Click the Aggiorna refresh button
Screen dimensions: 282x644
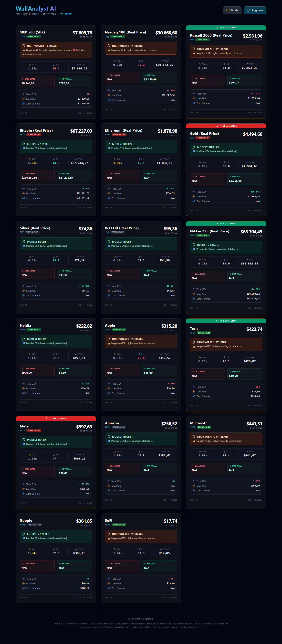(x=255, y=10)
